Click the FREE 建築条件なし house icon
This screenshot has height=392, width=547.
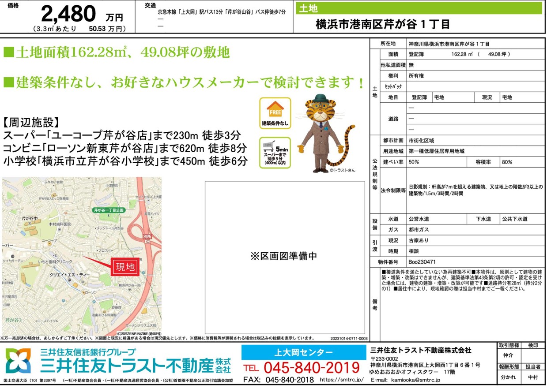pos(275,113)
